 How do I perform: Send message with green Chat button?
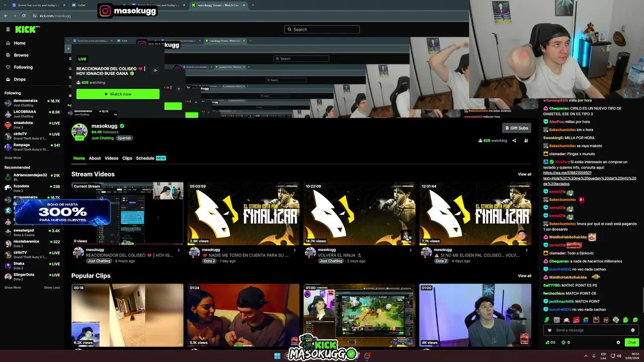[632, 342]
